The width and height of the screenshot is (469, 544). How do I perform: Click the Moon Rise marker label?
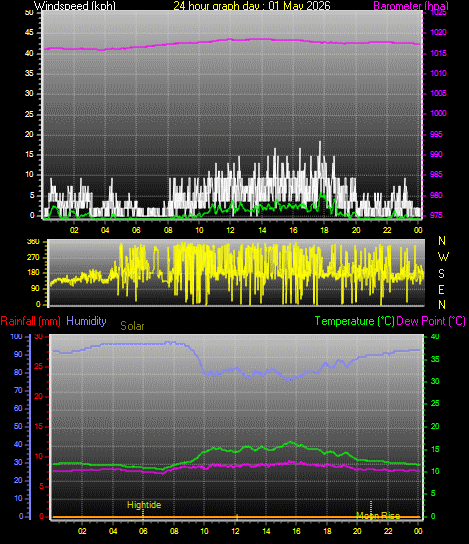[x=378, y=516]
